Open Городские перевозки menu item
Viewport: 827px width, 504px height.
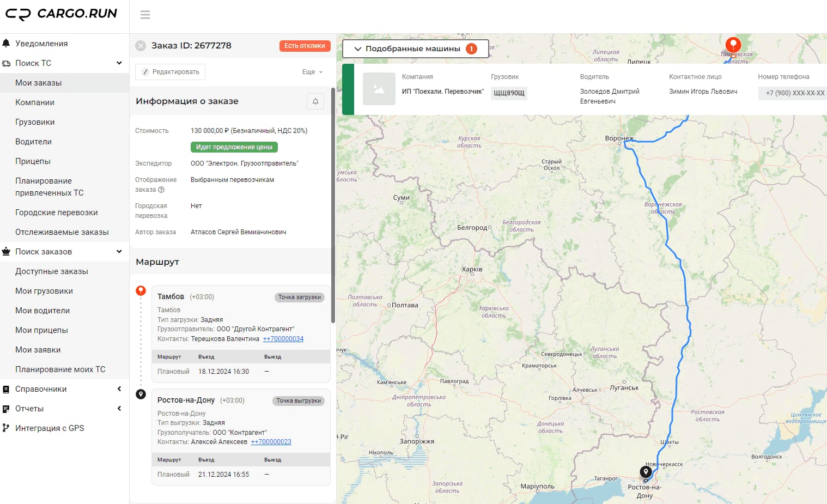[x=64, y=212]
